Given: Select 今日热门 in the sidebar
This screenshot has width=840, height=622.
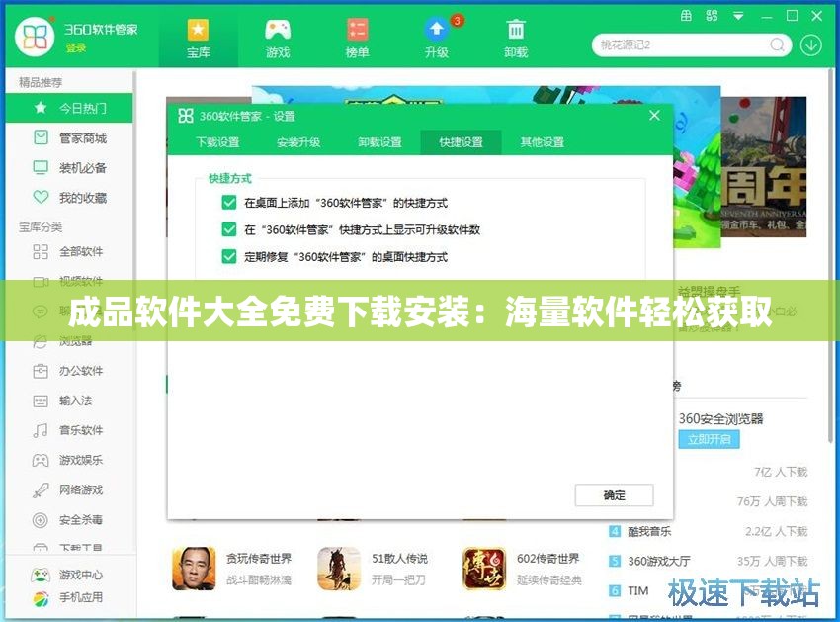Looking at the screenshot, I should (x=69, y=108).
